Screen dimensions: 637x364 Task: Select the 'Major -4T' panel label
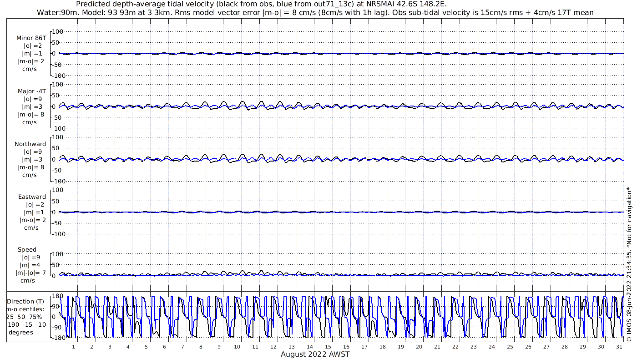click(31, 91)
